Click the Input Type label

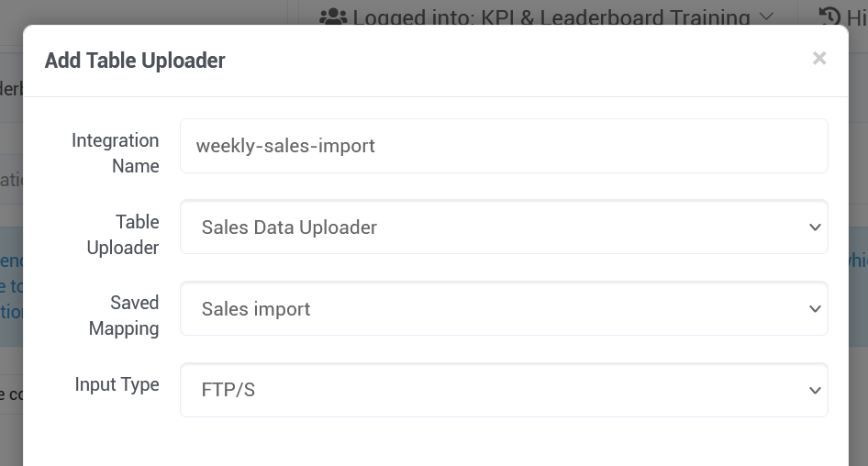point(117,384)
